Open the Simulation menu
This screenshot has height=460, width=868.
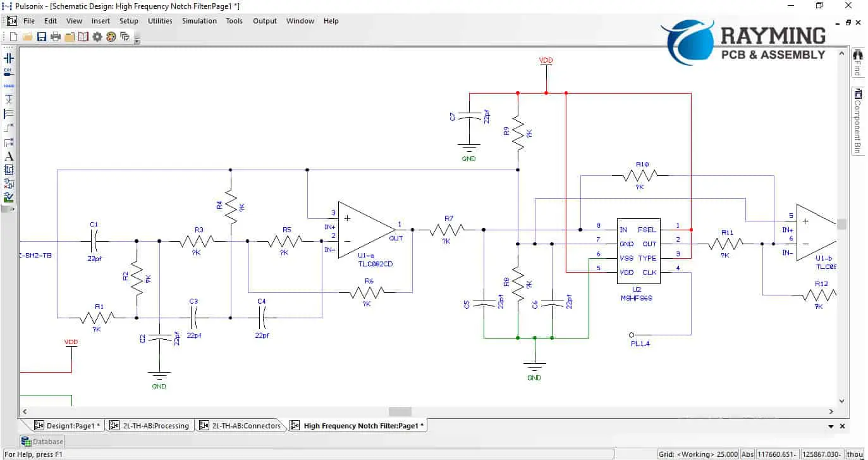click(199, 21)
